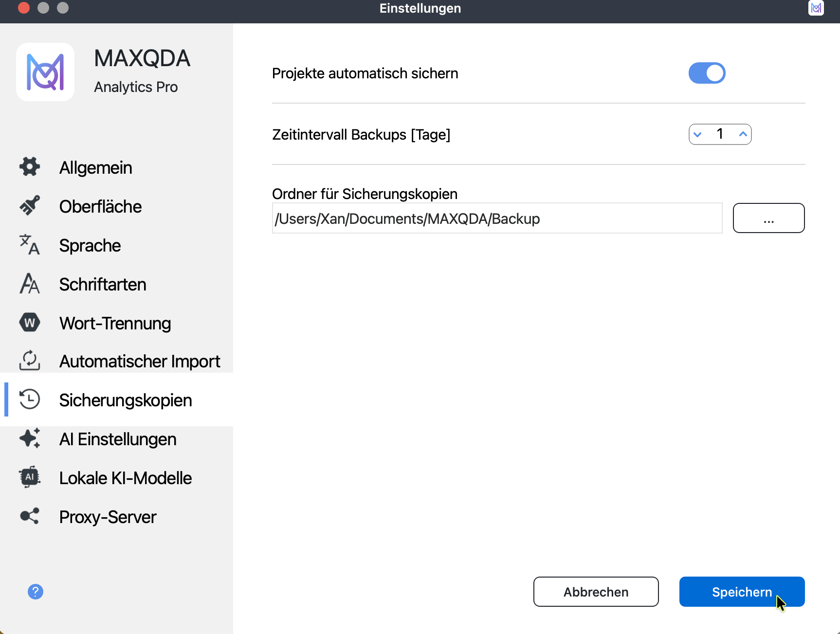Increase backup interval with up arrow

[x=743, y=134]
